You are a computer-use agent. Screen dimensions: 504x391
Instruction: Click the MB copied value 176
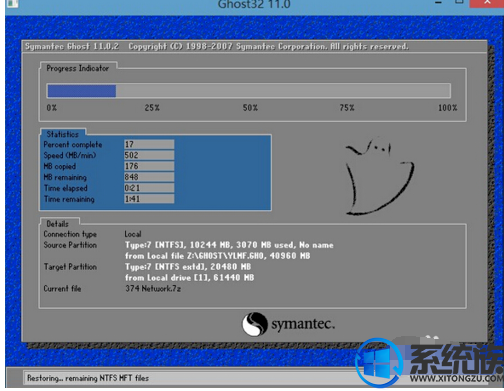pyautogui.click(x=149, y=166)
